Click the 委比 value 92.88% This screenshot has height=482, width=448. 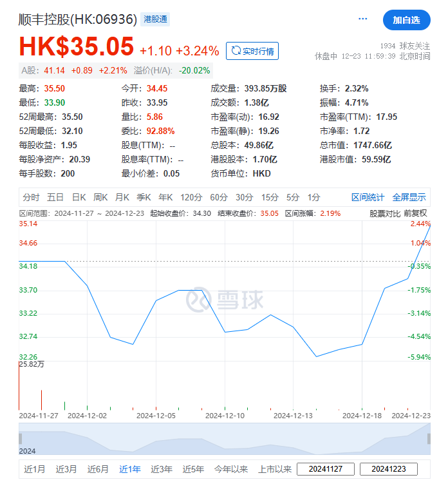pos(160,131)
